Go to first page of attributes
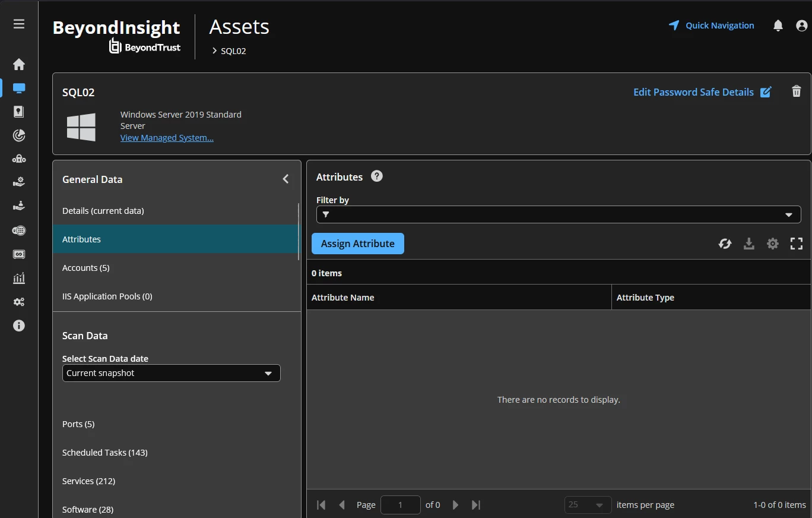Screen dimensions: 812x518 [x=321, y=505]
